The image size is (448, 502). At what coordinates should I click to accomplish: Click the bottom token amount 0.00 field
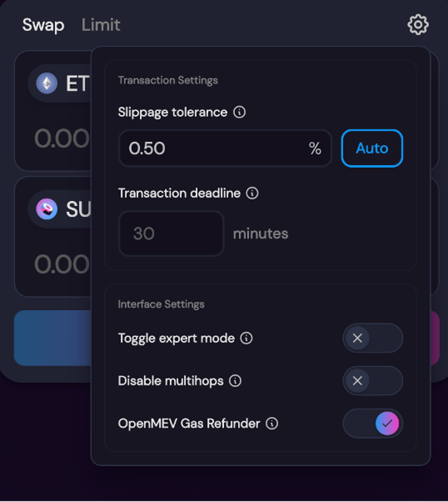click(61, 264)
